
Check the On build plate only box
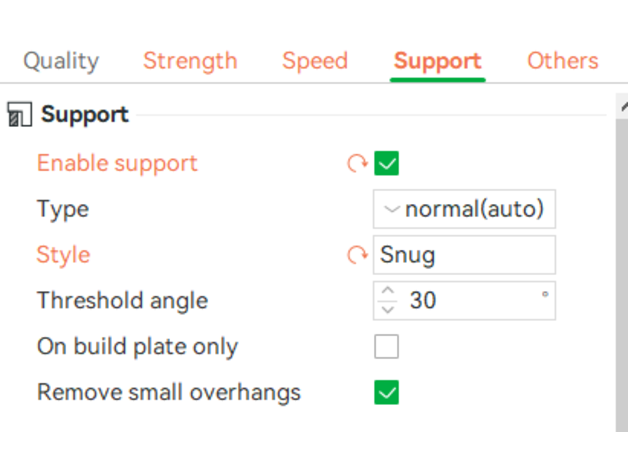click(x=386, y=347)
